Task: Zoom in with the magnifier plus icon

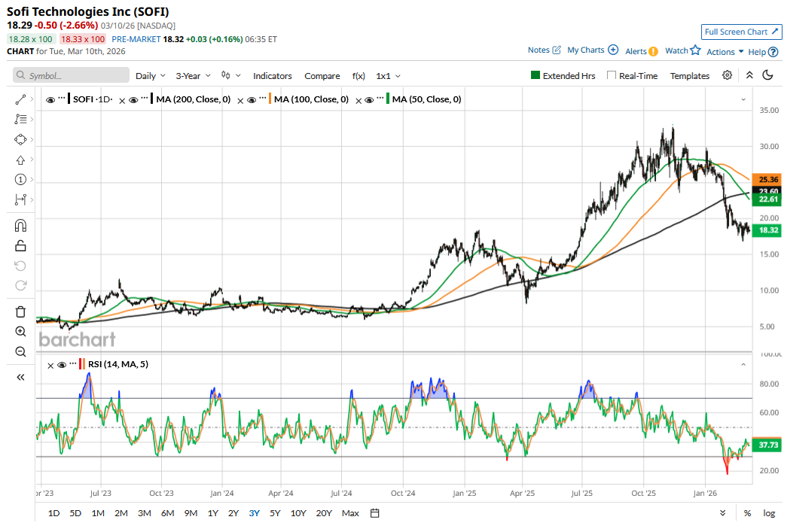Action: (x=20, y=331)
